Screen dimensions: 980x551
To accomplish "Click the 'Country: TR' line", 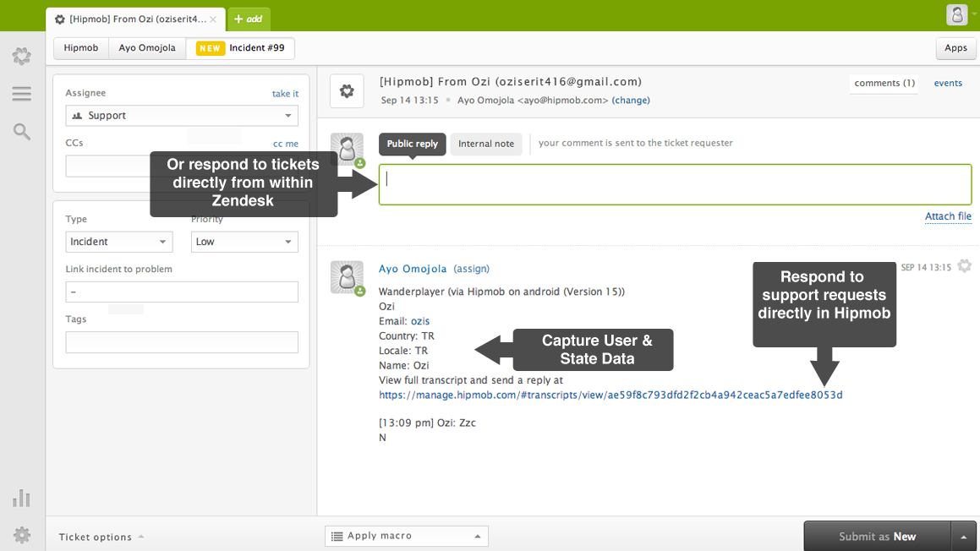I will coord(406,336).
